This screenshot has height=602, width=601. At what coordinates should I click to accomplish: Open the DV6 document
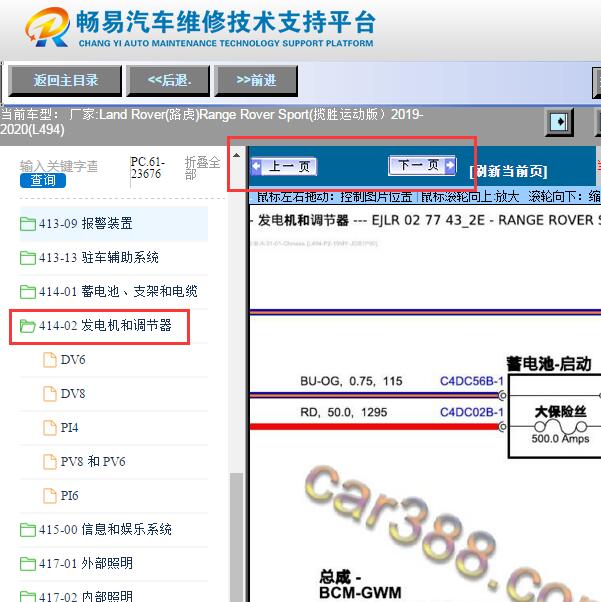coord(73,360)
